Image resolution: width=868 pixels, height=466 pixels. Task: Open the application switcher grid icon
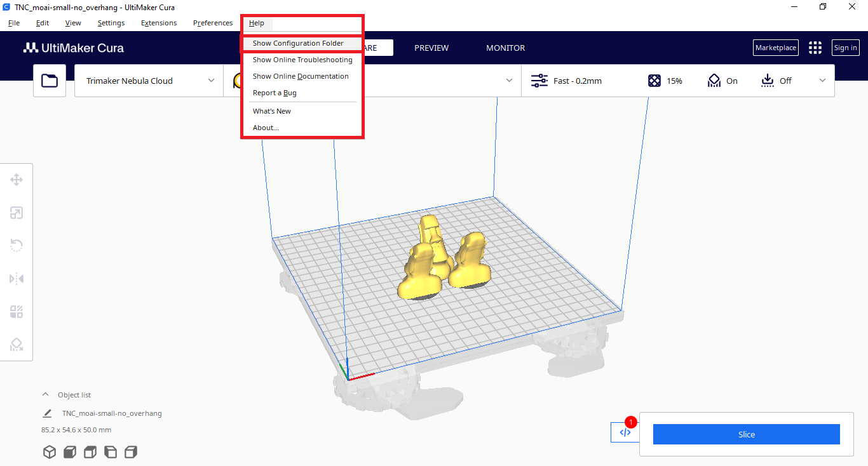(x=815, y=48)
